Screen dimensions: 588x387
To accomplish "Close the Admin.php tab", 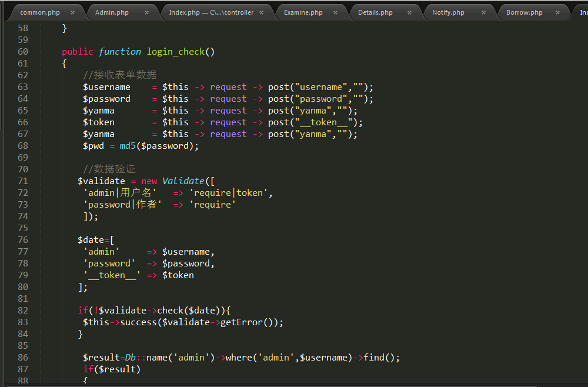I will (146, 12).
